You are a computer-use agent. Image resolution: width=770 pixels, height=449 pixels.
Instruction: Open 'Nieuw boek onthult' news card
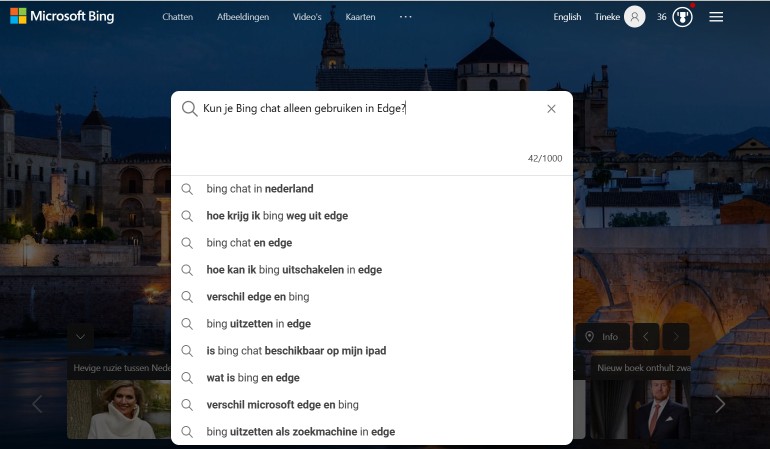point(640,397)
